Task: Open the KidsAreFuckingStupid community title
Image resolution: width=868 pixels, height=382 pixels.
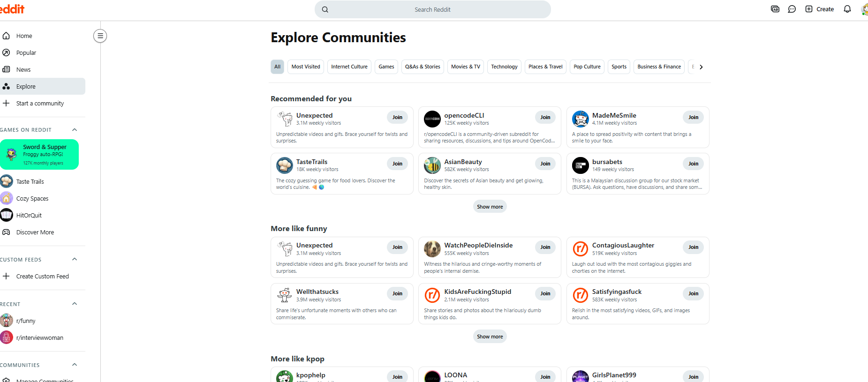Action: click(477, 292)
